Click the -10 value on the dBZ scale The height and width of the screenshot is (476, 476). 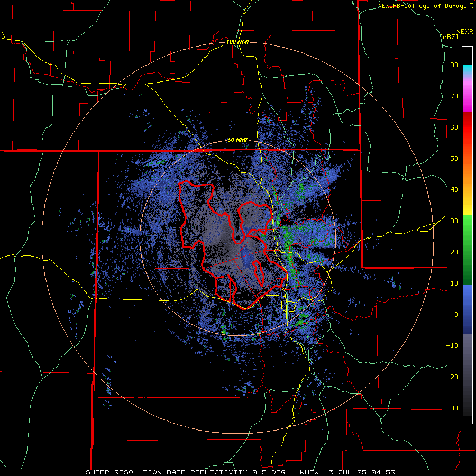coord(452,346)
